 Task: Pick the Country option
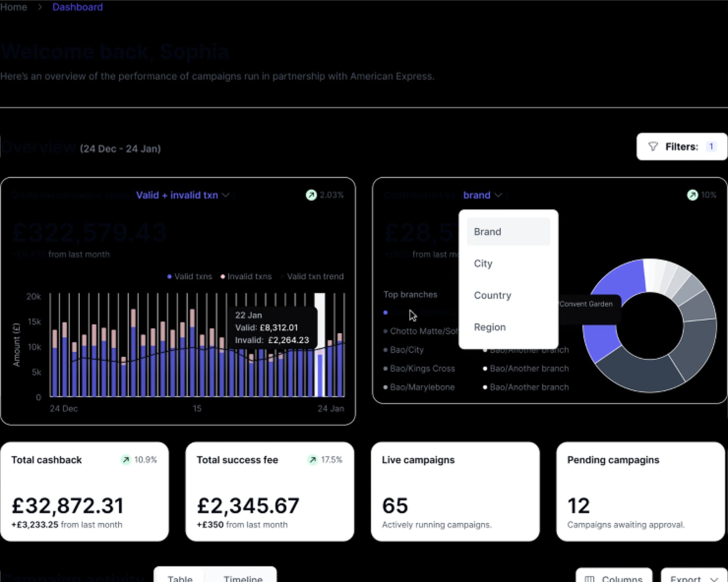492,295
